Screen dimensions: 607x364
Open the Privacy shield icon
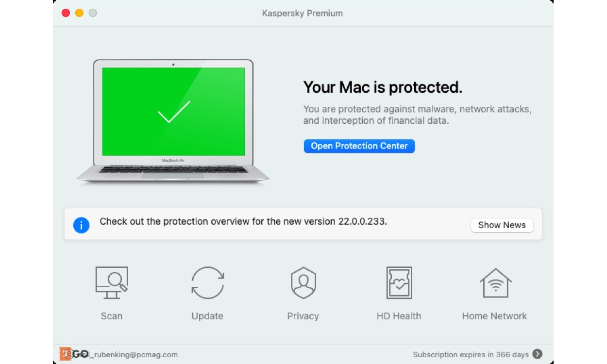(303, 282)
